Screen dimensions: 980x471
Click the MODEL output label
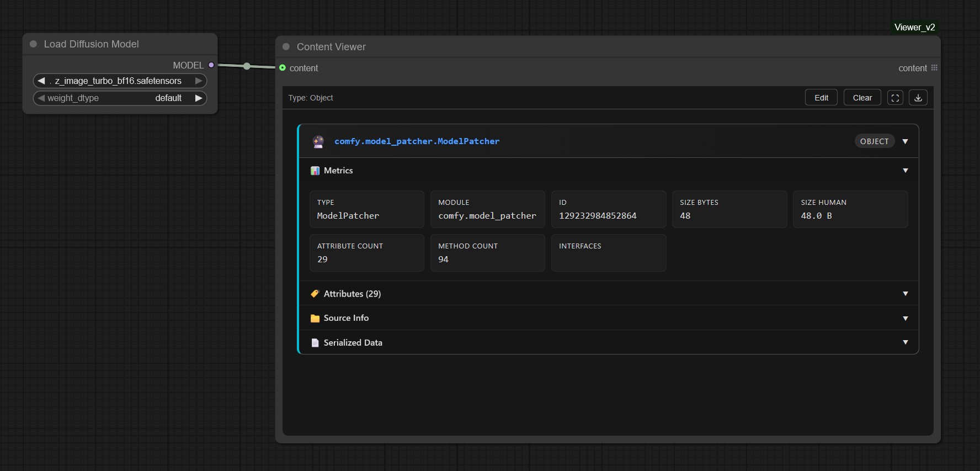188,65
